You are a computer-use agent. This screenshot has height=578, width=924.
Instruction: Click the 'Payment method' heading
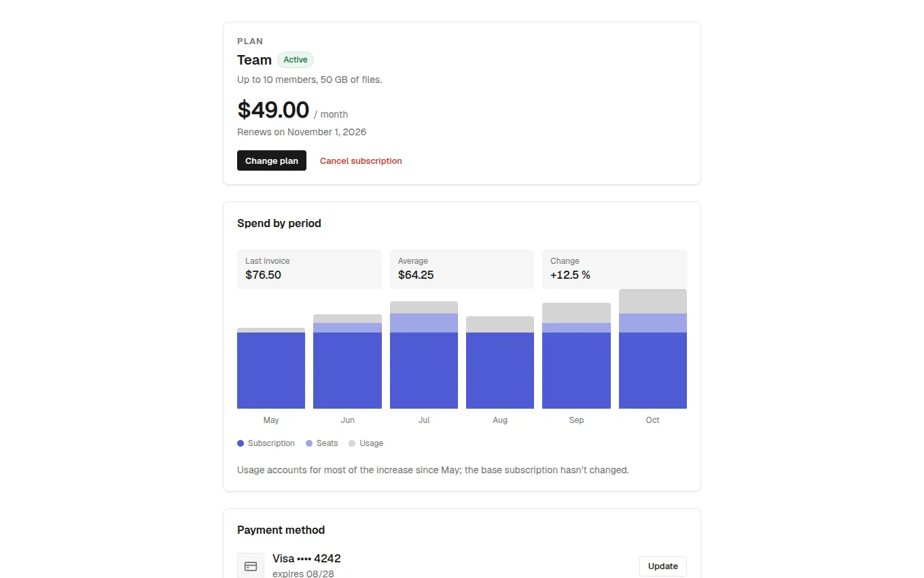point(281,530)
